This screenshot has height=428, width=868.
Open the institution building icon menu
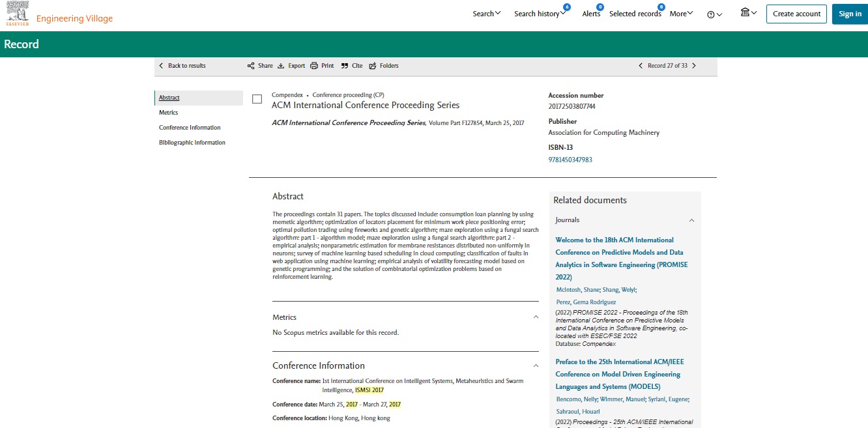point(749,12)
